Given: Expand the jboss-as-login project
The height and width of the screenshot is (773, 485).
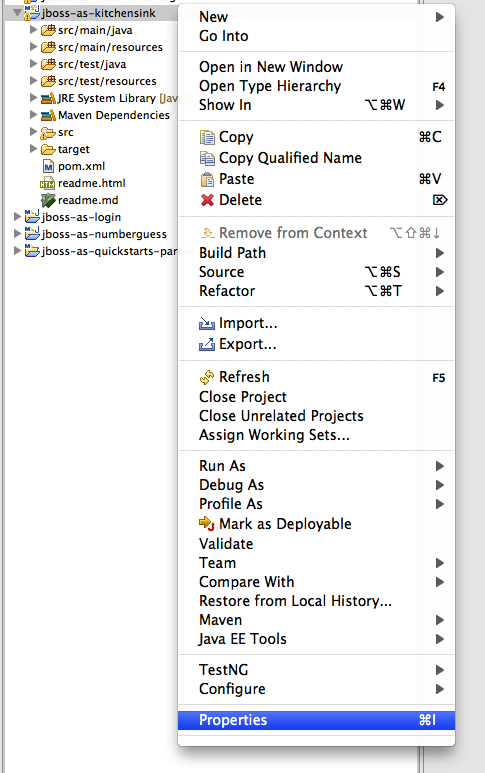Looking at the screenshot, I should (x=17, y=216).
